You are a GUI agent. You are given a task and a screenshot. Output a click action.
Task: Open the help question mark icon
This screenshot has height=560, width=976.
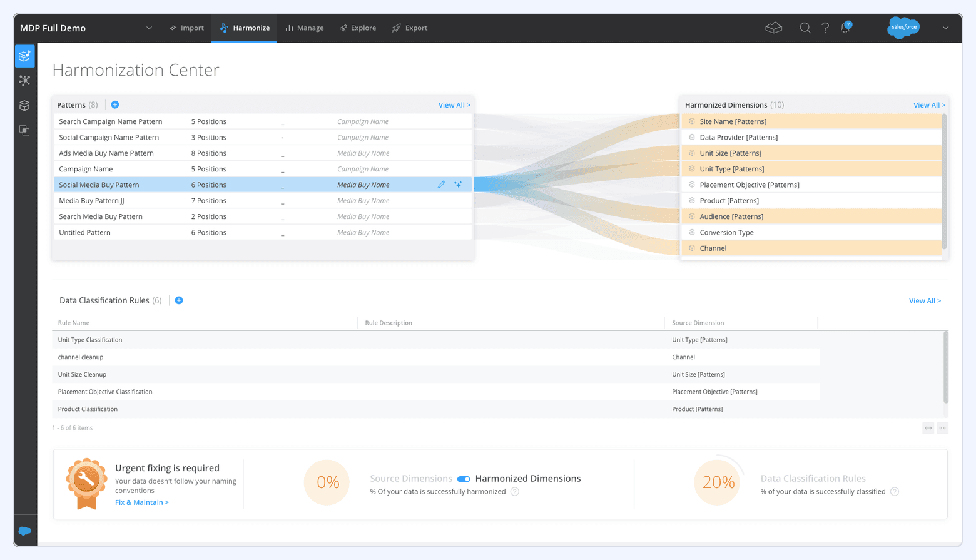pyautogui.click(x=825, y=28)
